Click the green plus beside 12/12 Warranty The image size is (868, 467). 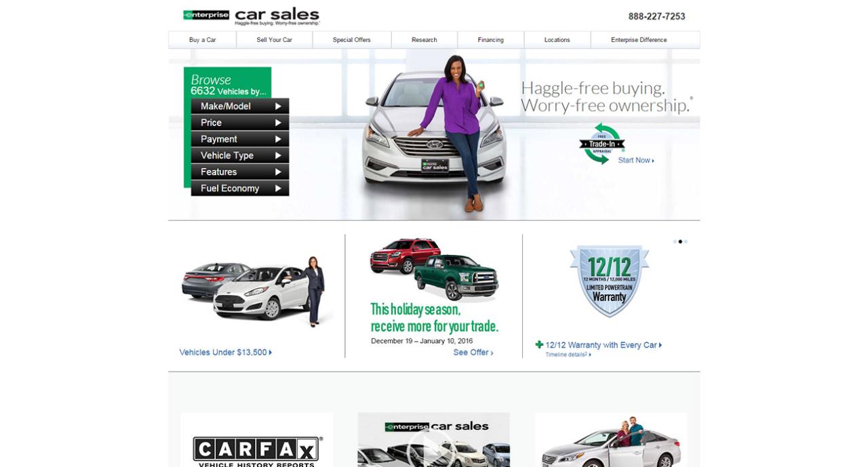pos(538,344)
